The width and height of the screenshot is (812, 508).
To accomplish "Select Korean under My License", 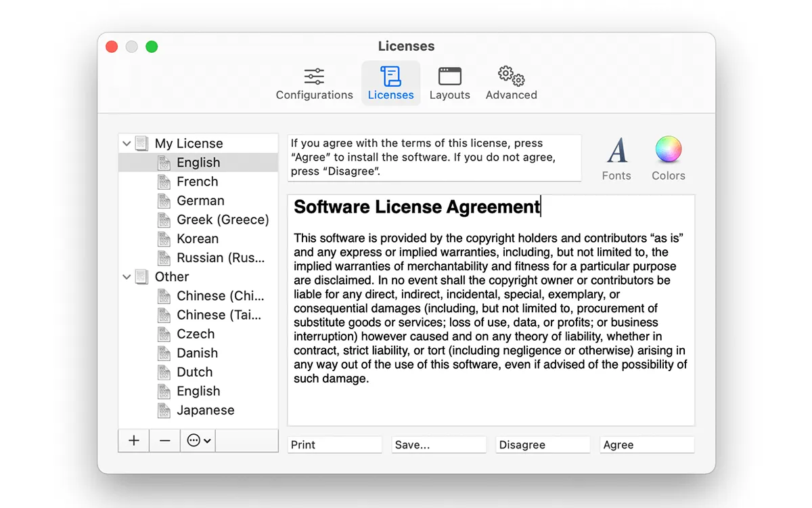I will 197,239.
